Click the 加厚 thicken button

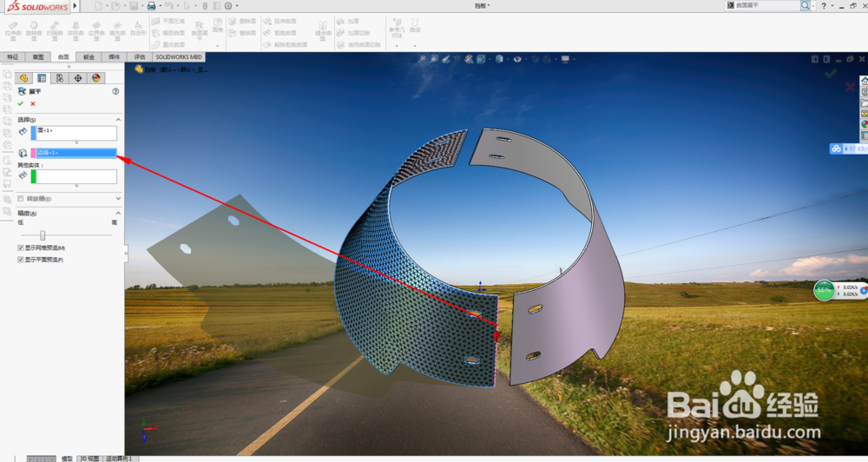(348, 21)
